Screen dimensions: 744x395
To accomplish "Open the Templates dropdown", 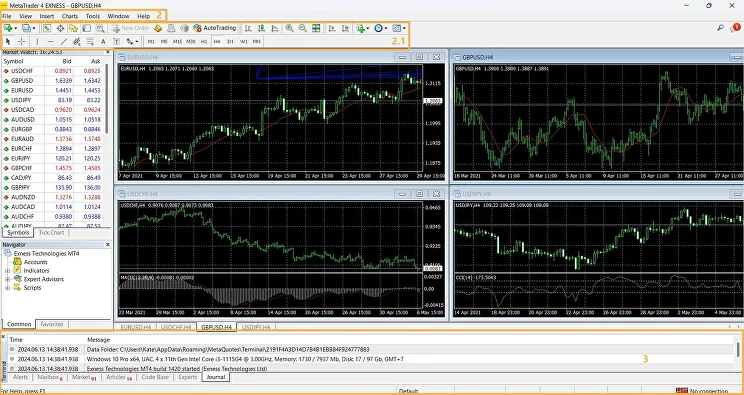I will (399, 28).
